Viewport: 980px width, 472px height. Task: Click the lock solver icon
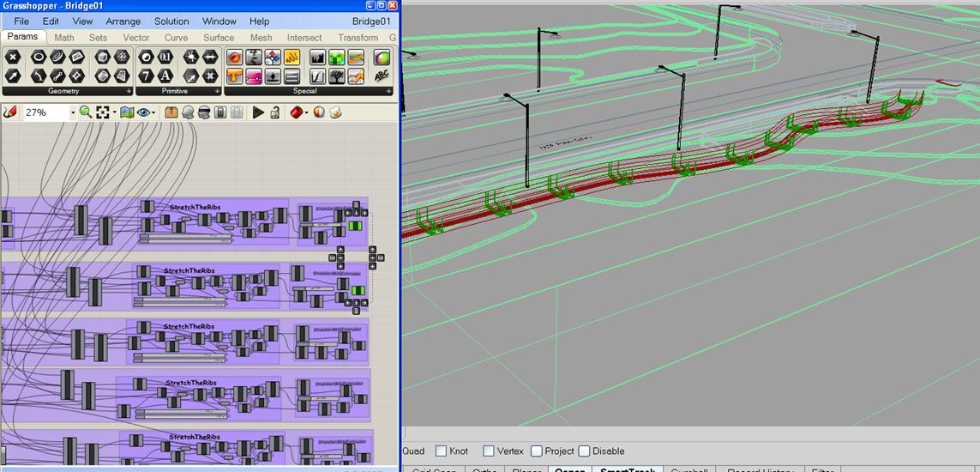click(x=274, y=112)
